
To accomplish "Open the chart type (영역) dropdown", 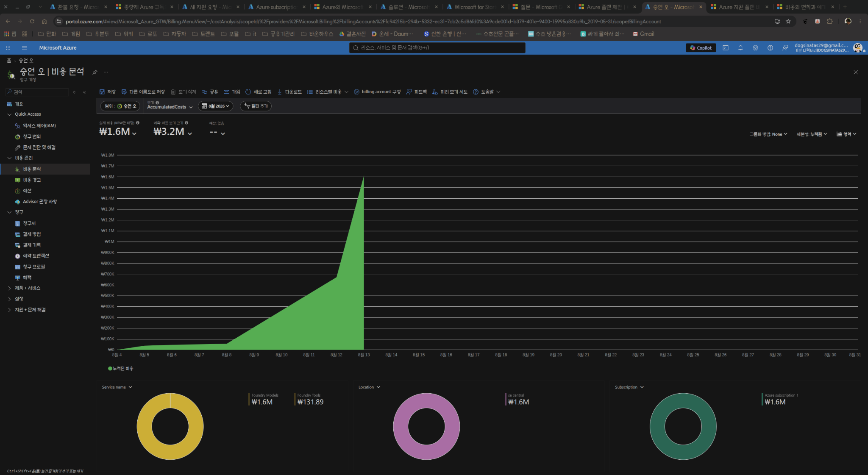I will [x=846, y=134].
